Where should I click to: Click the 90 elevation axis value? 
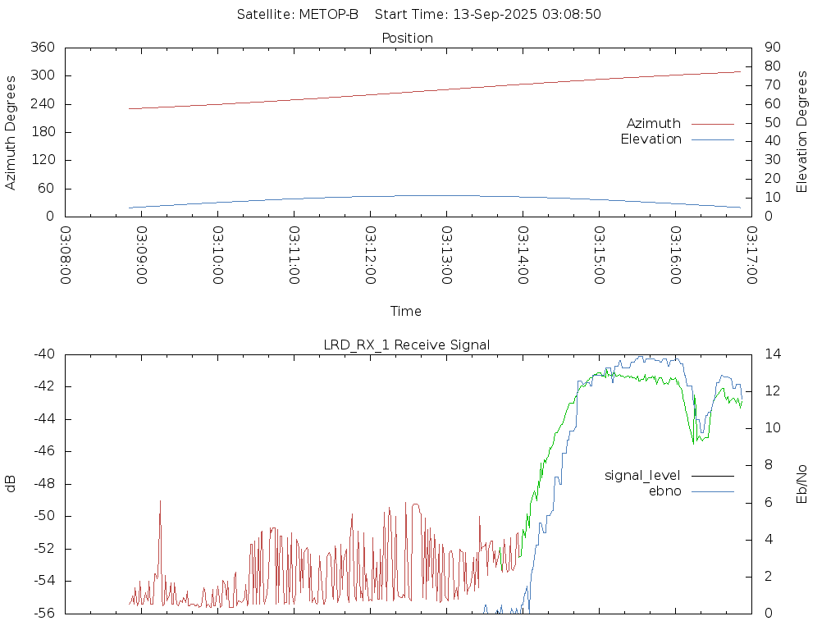(773, 47)
